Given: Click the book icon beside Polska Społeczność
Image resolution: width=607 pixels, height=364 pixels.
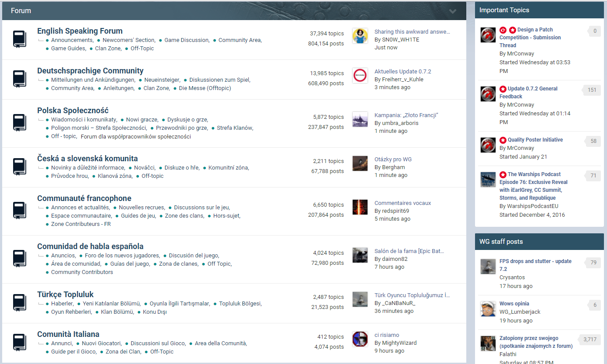Looking at the screenshot, I should [x=20, y=123].
